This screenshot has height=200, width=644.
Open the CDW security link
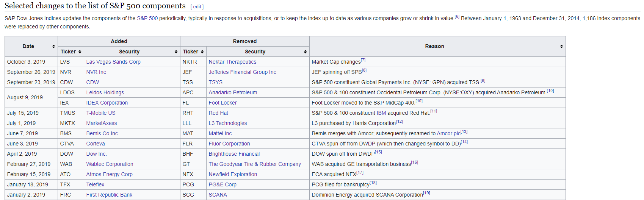(92, 82)
